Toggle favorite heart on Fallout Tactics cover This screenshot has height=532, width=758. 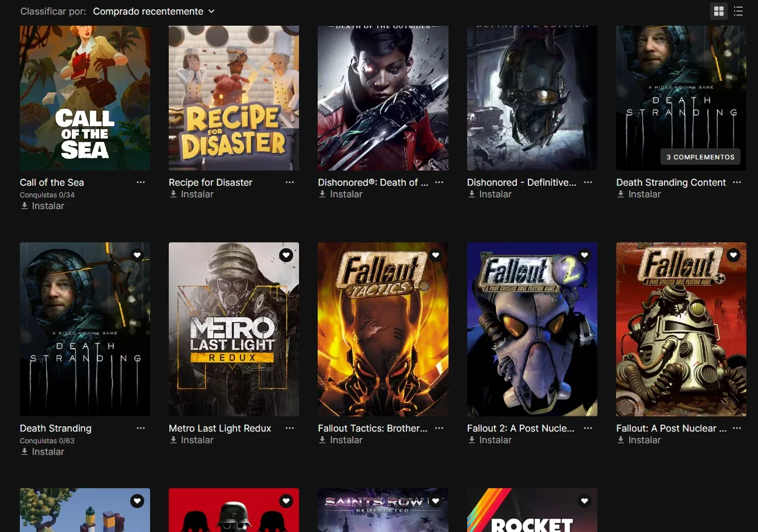click(436, 255)
